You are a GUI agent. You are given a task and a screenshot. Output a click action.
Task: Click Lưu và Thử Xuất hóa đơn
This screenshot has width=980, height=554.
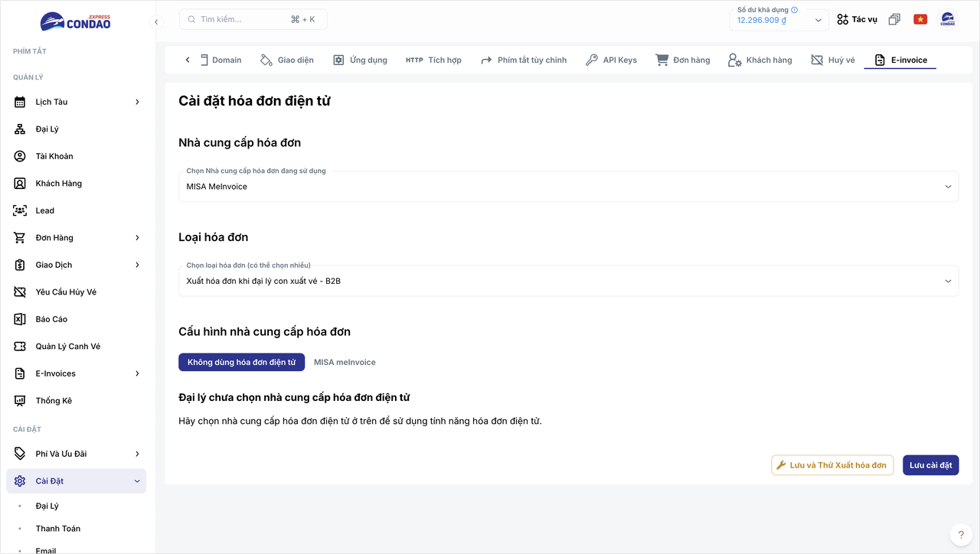click(832, 465)
